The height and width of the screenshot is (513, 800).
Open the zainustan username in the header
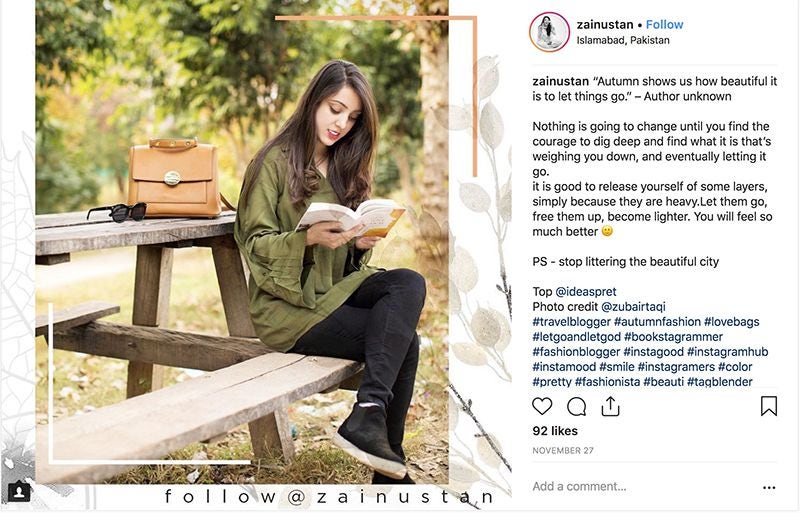tap(605, 25)
